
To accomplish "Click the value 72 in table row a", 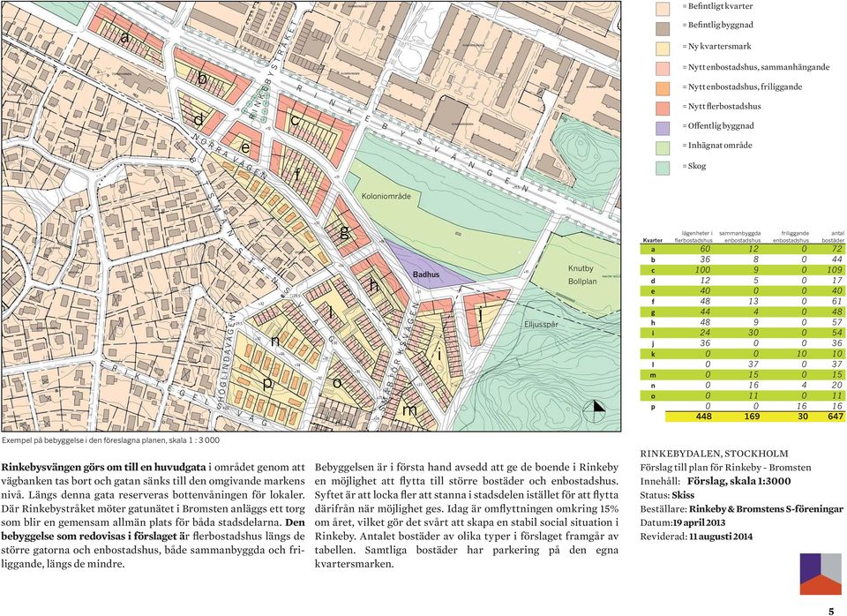I will pyautogui.click(x=837, y=249).
